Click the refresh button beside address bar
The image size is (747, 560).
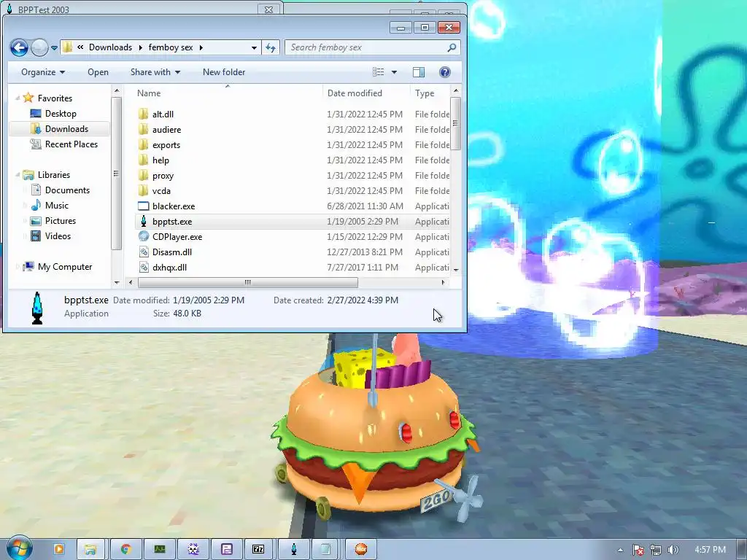point(271,47)
